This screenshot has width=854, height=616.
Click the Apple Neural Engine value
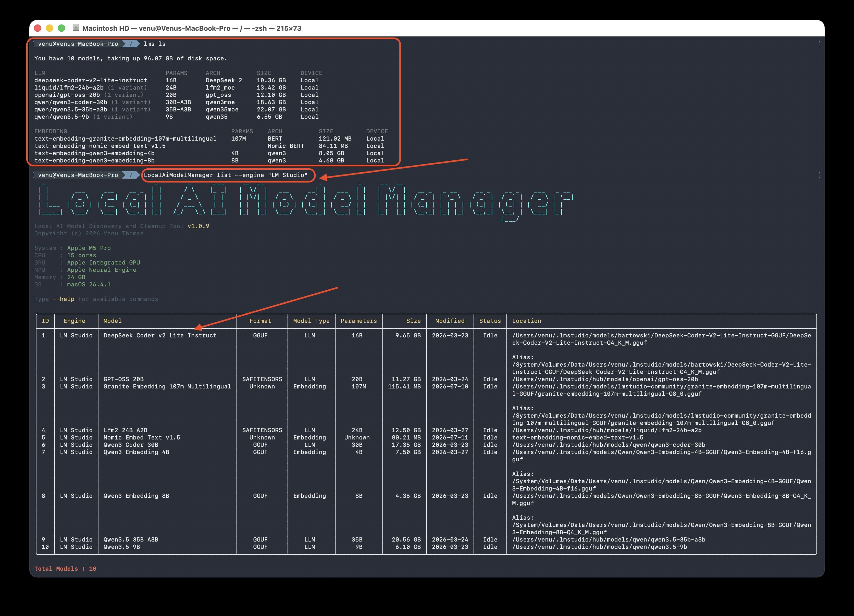click(x=102, y=270)
